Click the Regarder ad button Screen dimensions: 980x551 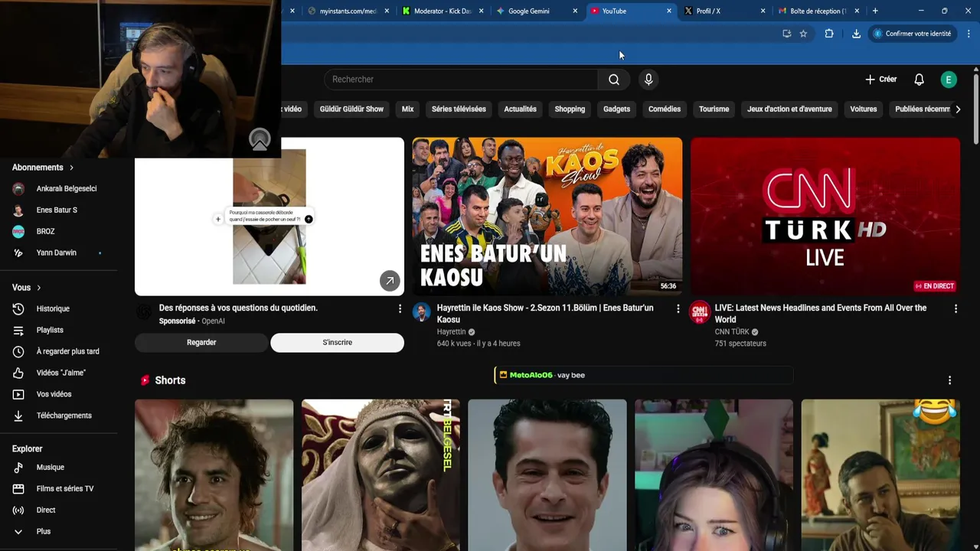201,343
